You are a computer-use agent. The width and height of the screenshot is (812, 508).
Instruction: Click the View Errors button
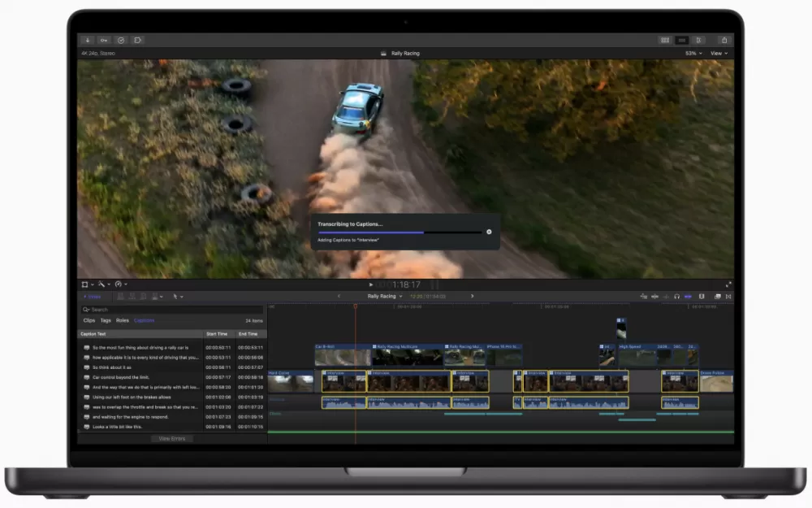[172, 439]
